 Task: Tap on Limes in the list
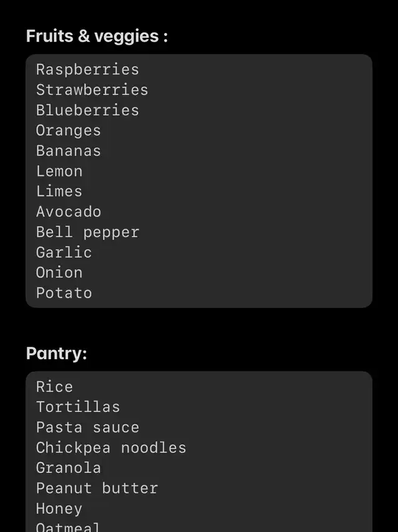(x=59, y=191)
